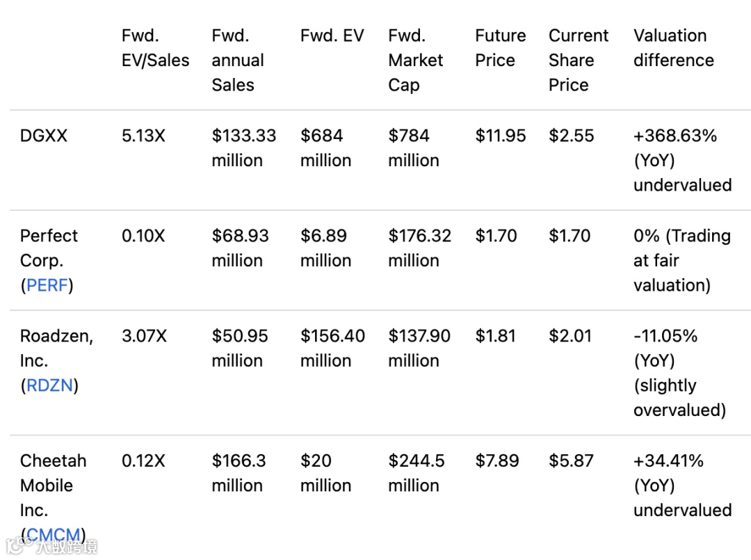Click the CMCM ticker link

(53, 535)
